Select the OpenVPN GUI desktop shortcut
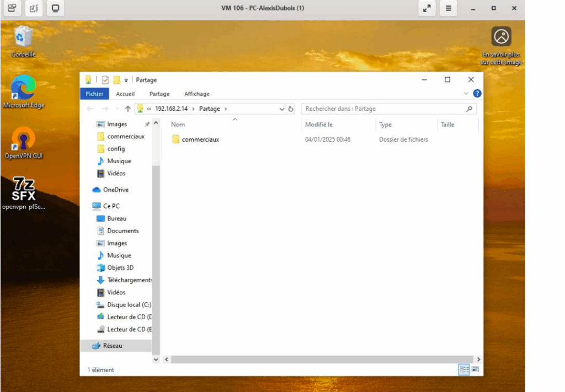This screenshot has height=392, width=565. click(23, 143)
